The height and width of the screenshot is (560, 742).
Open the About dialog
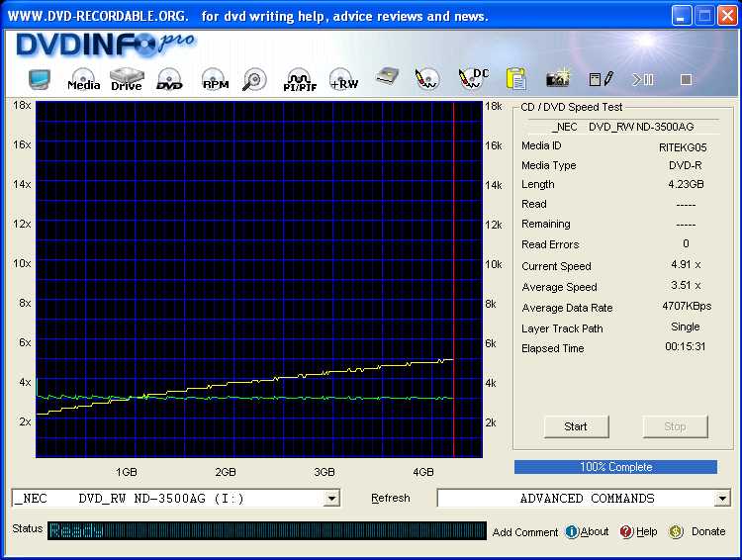point(595,531)
